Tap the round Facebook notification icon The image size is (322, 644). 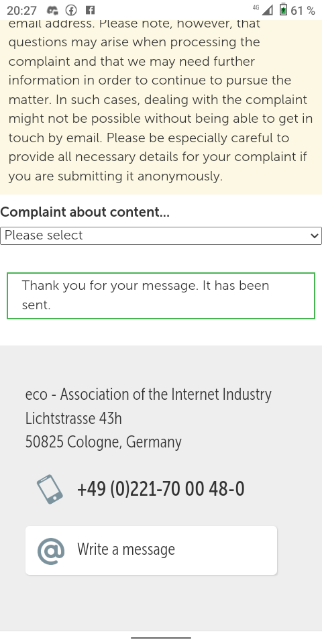[72, 10]
